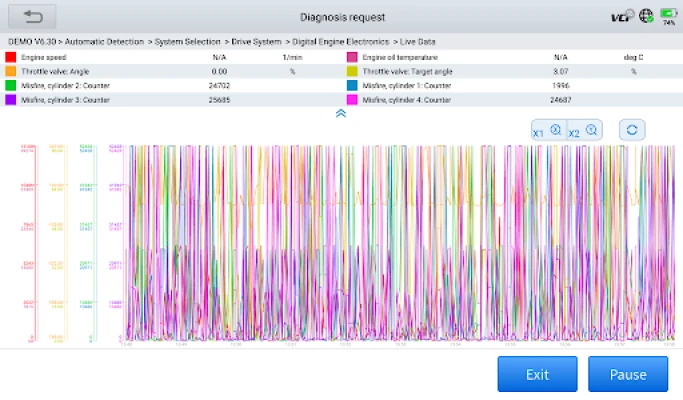
Task: Pause the live data graph
Action: click(627, 375)
